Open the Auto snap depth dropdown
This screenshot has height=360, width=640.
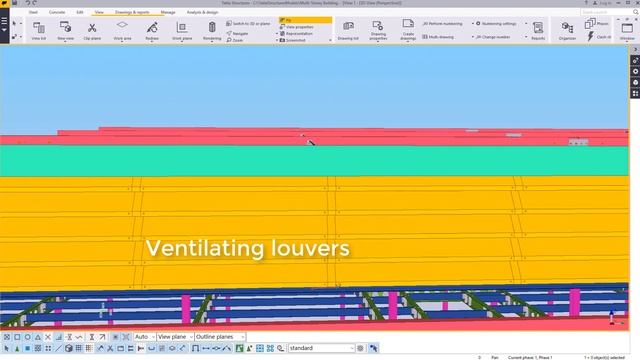click(144, 337)
